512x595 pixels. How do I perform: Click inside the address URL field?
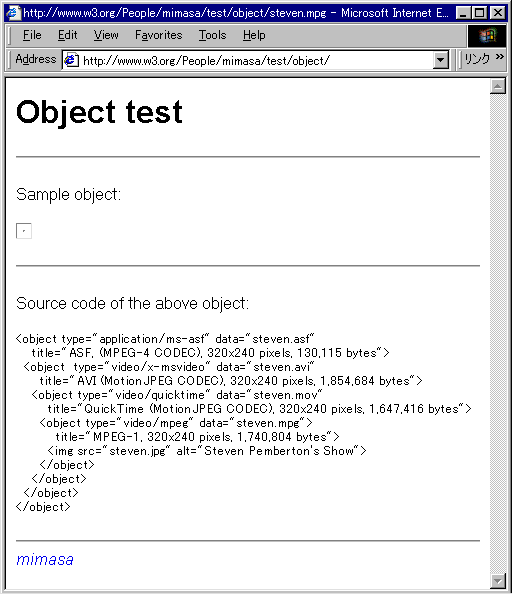click(256, 60)
